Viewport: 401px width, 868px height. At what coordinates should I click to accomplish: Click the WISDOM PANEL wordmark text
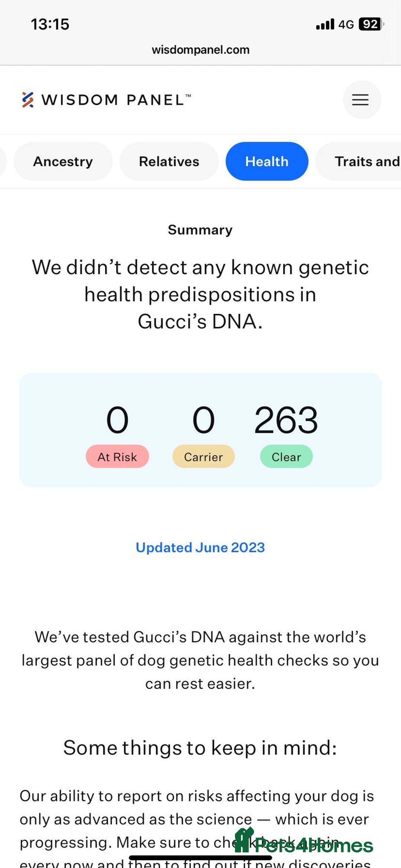click(116, 100)
